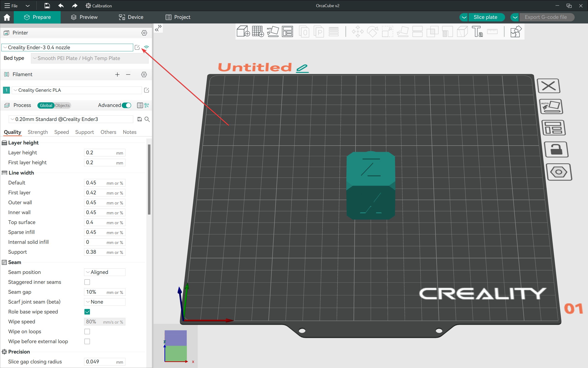Click the Add object cube icon
This screenshot has height=368, width=588.
point(243,32)
